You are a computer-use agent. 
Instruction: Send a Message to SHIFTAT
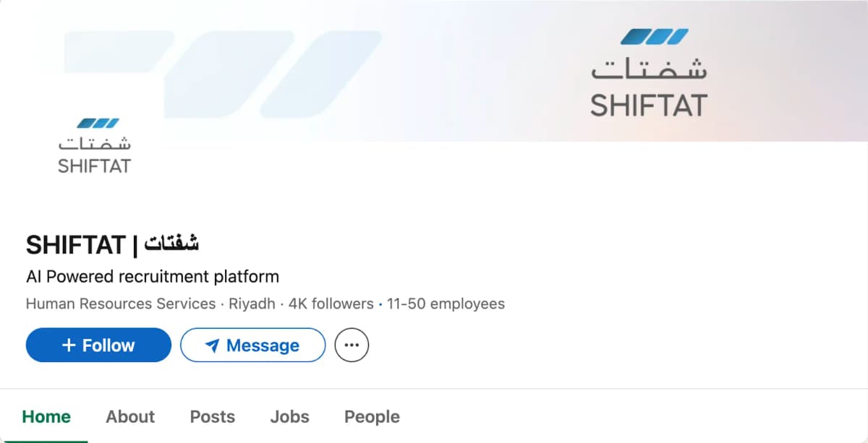pos(253,345)
